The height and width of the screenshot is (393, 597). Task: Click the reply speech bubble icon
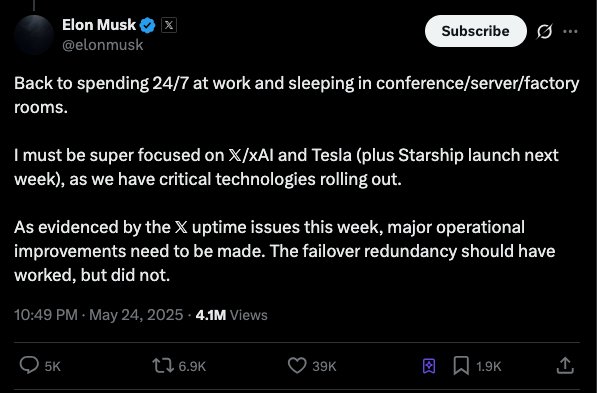tap(29, 365)
